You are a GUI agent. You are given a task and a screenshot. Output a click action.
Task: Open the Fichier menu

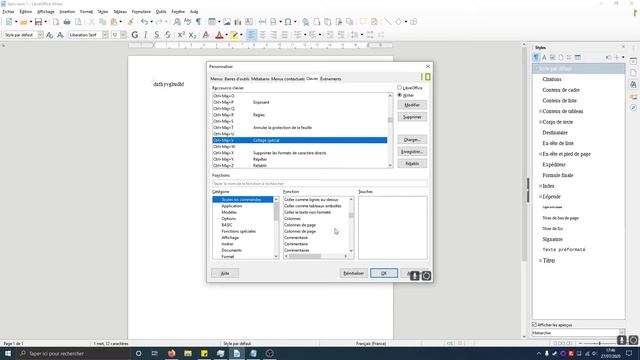pos(9,12)
